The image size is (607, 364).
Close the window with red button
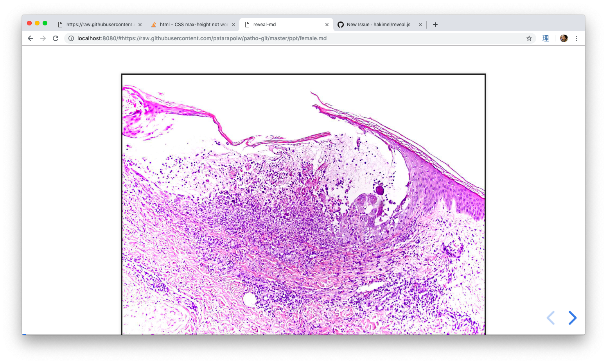pos(29,23)
